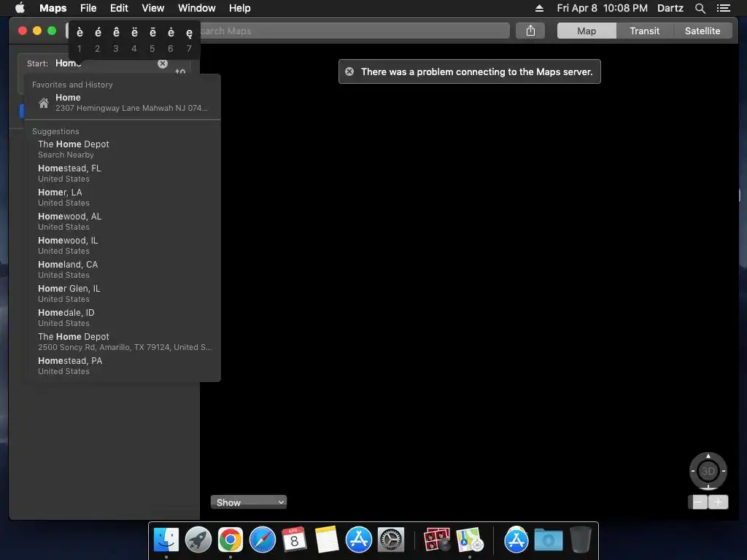Choose accent character ę option 7
Screen dimensions: 747x560
click(x=189, y=39)
